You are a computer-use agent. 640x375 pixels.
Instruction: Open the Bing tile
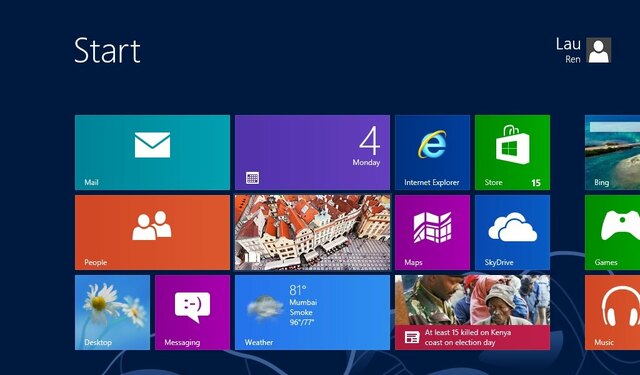pyautogui.click(x=612, y=152)
